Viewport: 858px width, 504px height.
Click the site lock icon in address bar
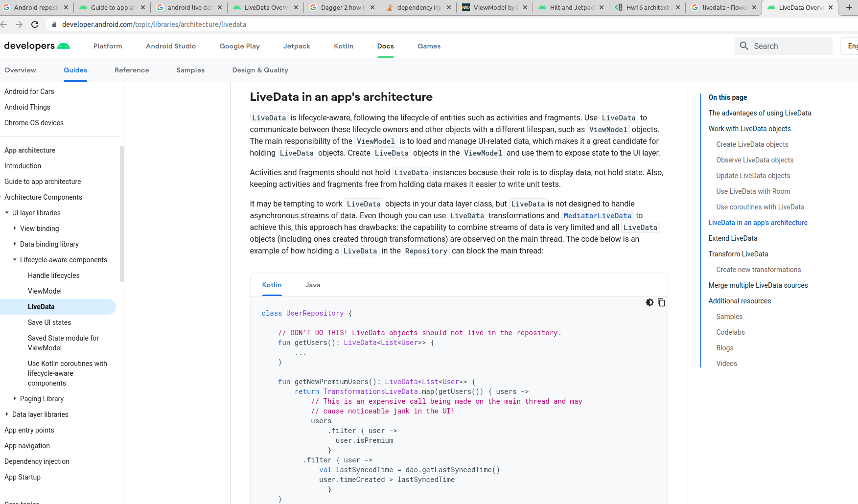pos(54,24)
